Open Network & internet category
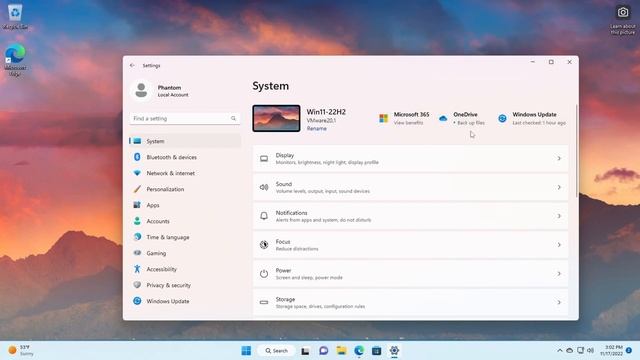Image resolution: width=640 pixels, height=360 pixels. (185, 173)
